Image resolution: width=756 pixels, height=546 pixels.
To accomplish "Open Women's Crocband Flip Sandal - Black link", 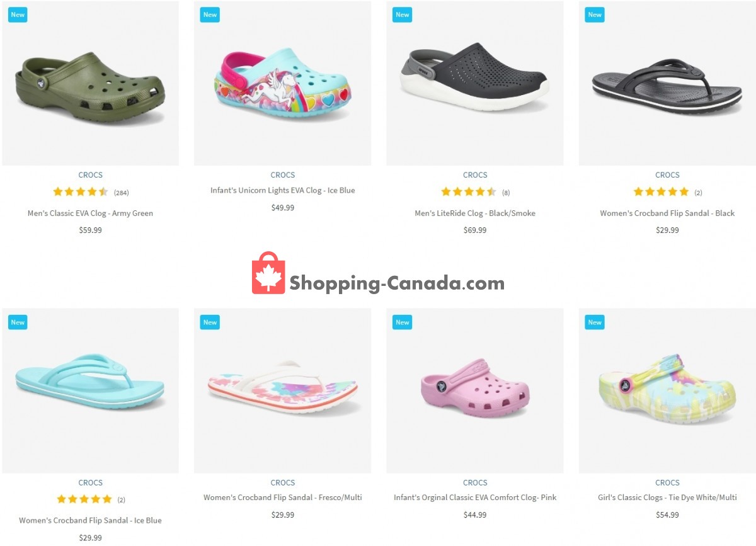I will click(667, 213).
